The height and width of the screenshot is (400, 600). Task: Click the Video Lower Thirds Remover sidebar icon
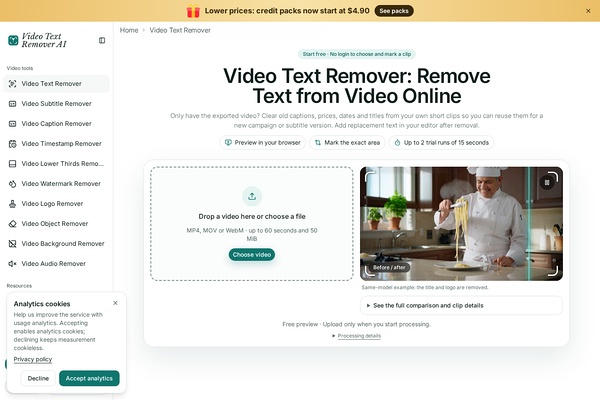click(13, 164)
